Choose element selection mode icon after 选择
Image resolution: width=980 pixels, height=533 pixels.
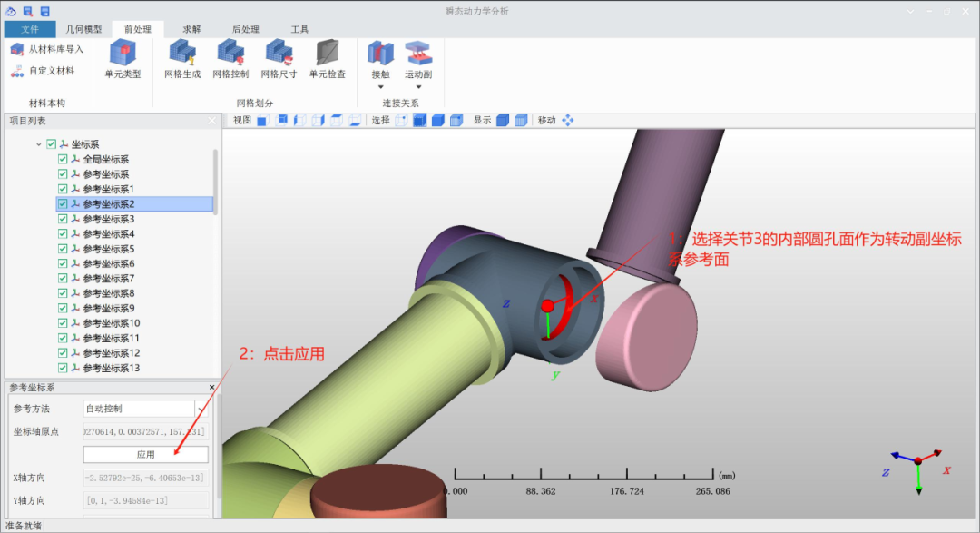456,120
